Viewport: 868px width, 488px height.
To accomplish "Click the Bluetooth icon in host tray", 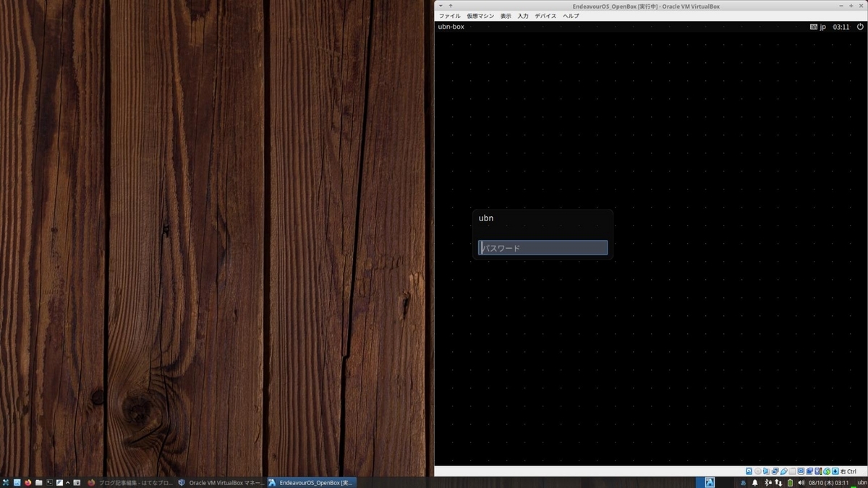I will tap(767, 483).
